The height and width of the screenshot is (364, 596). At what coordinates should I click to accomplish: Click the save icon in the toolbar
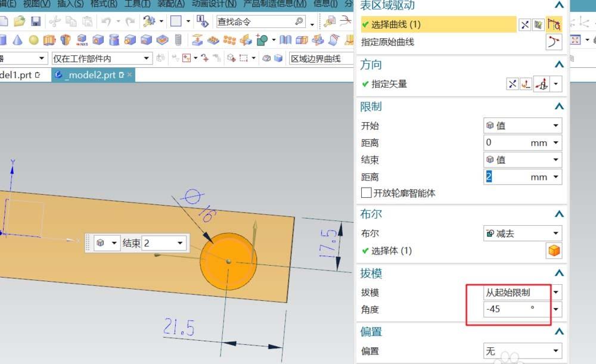pos(37,21)
